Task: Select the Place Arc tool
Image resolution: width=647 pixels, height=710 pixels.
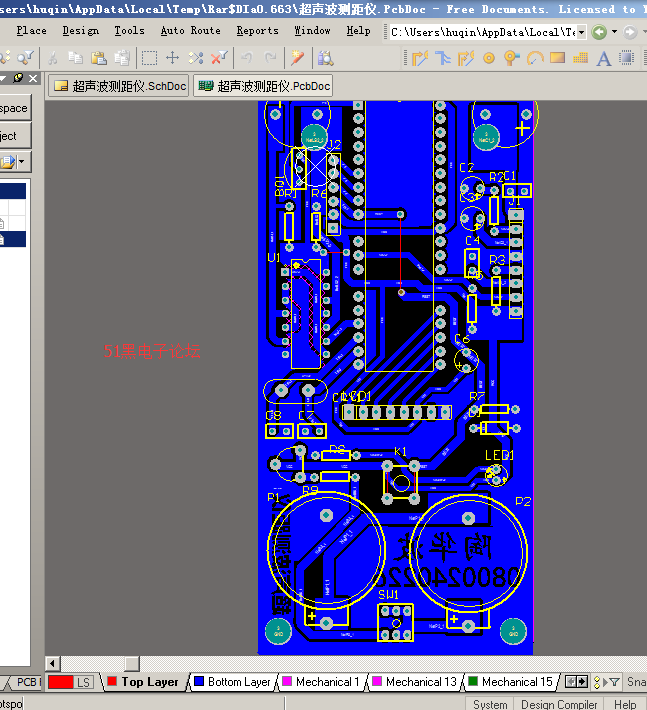Action: [535, 58]
